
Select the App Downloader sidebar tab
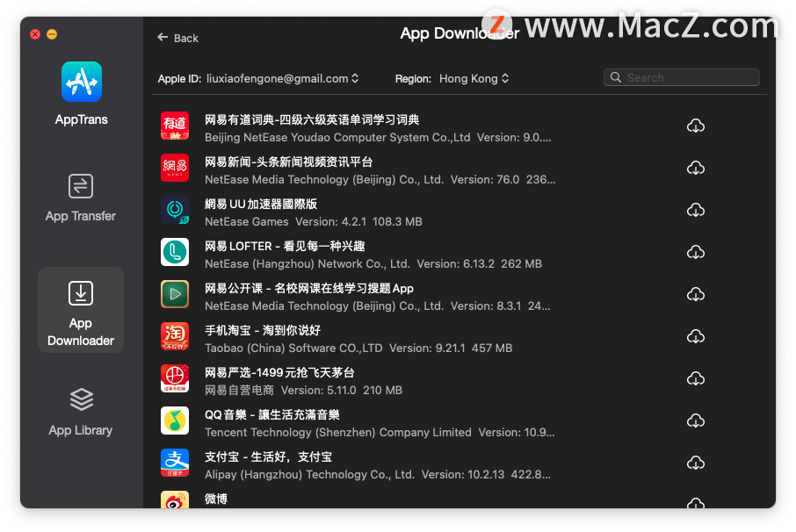(81, 310)
